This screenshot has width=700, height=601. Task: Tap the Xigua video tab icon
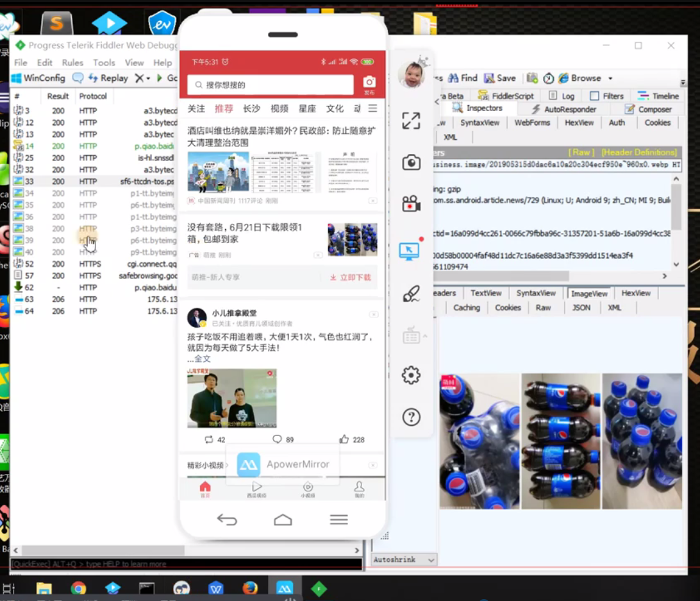[x=256, y=489]
